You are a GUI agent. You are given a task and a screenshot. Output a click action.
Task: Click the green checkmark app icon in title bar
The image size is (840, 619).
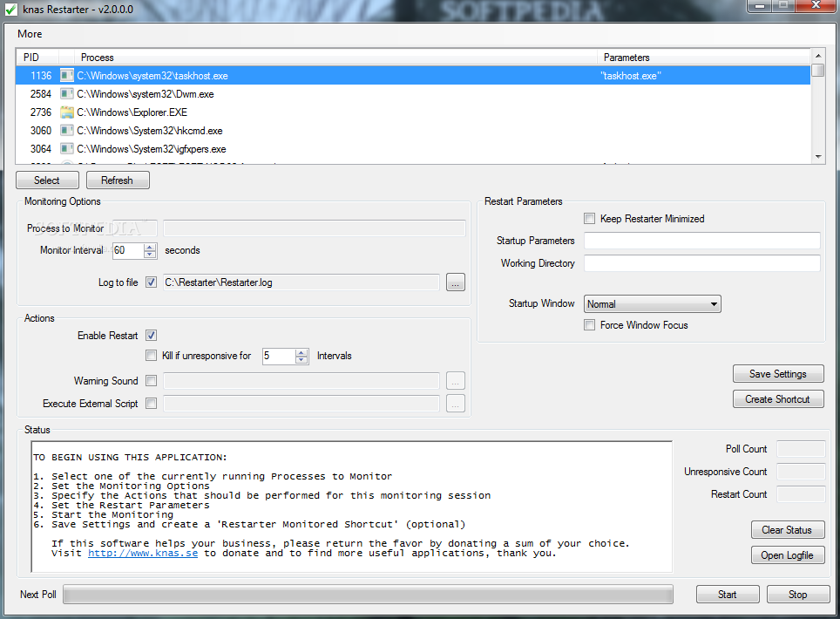coord(10,9)
